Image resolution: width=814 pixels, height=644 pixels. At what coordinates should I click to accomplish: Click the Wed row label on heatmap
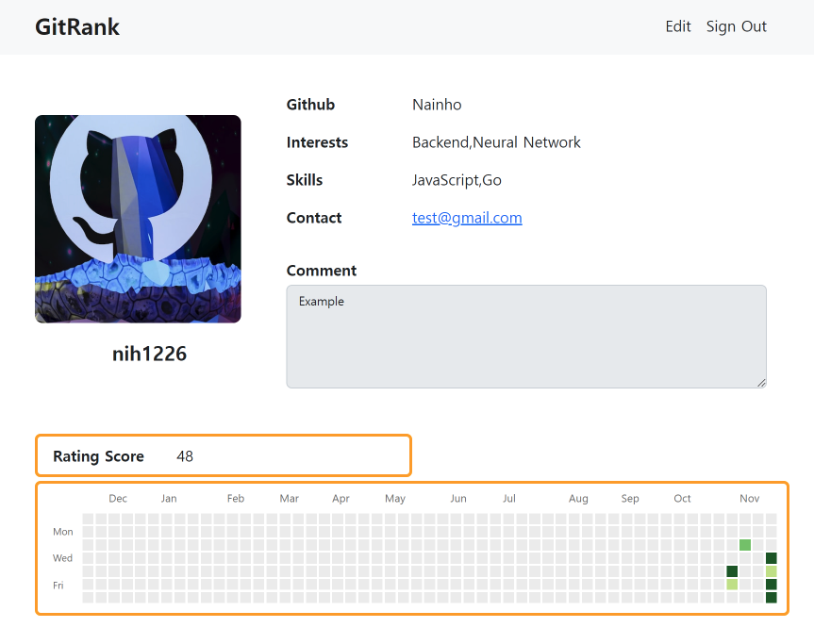click(62, 557)
